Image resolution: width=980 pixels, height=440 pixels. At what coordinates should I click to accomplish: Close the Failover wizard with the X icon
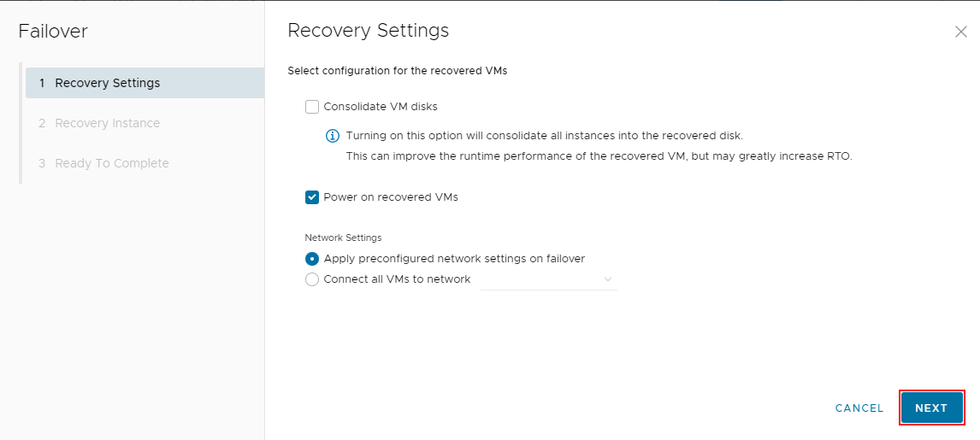[960, 32]
